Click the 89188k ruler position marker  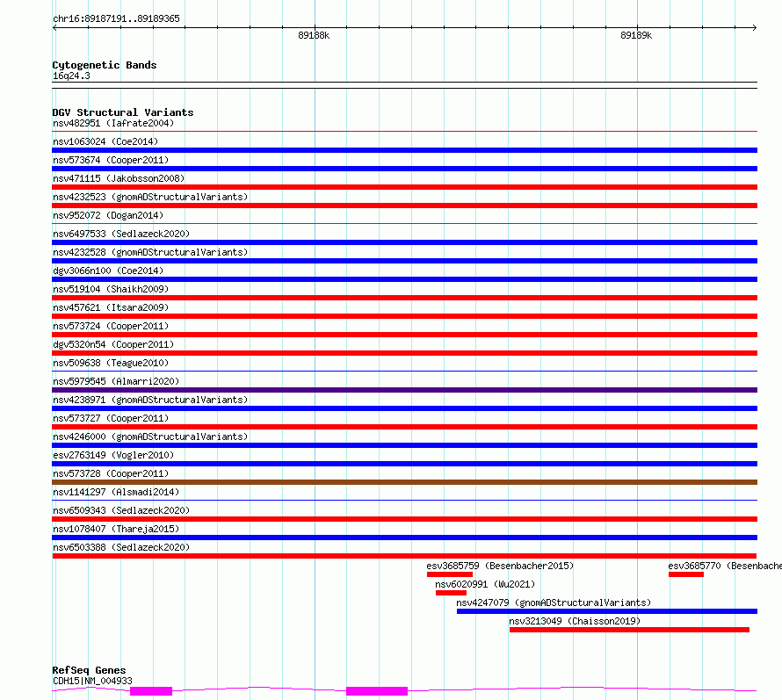(x=314, y=35)
